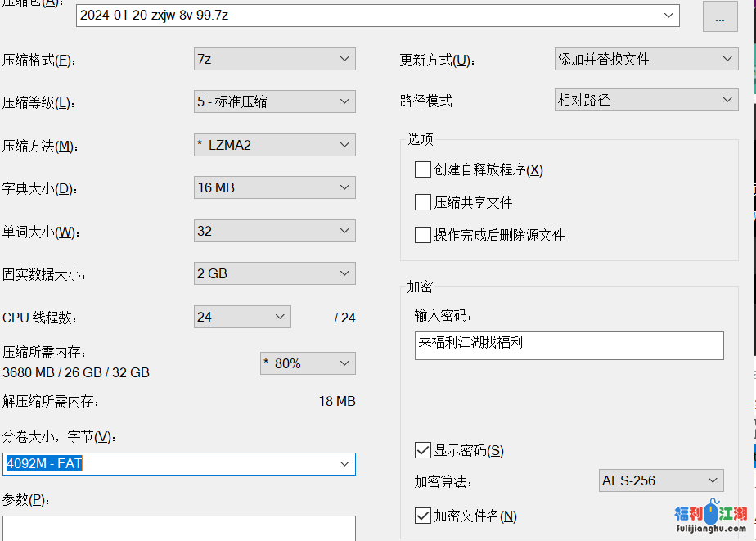
Task: Change the 字典大小 16 MB dropdown
Action: click(274, 187)
